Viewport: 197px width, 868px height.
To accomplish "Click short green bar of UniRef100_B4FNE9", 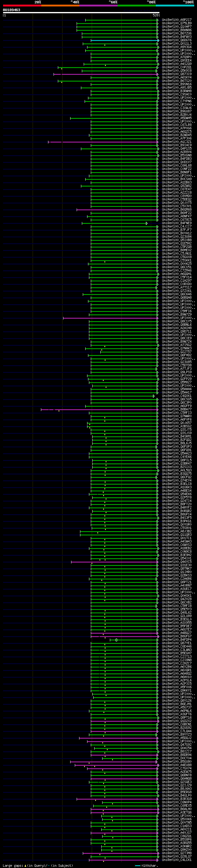I will pyautogui.click(x=115, y=224).
